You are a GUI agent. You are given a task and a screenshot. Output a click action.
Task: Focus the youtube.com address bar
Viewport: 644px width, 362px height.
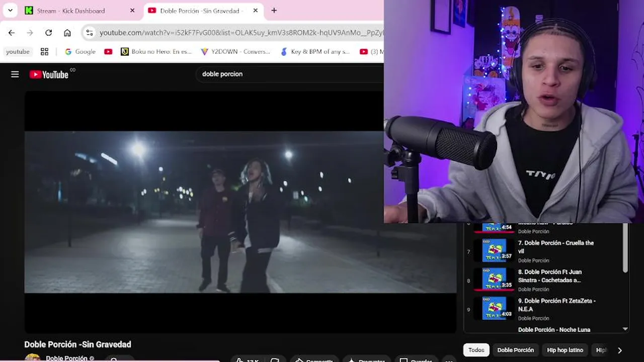pos(240,33)
